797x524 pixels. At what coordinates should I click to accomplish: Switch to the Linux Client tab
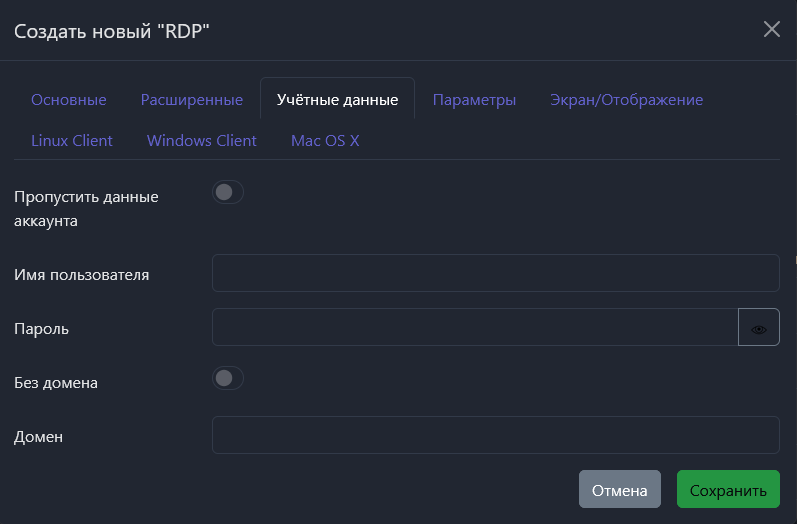click(x=72, y=141)
